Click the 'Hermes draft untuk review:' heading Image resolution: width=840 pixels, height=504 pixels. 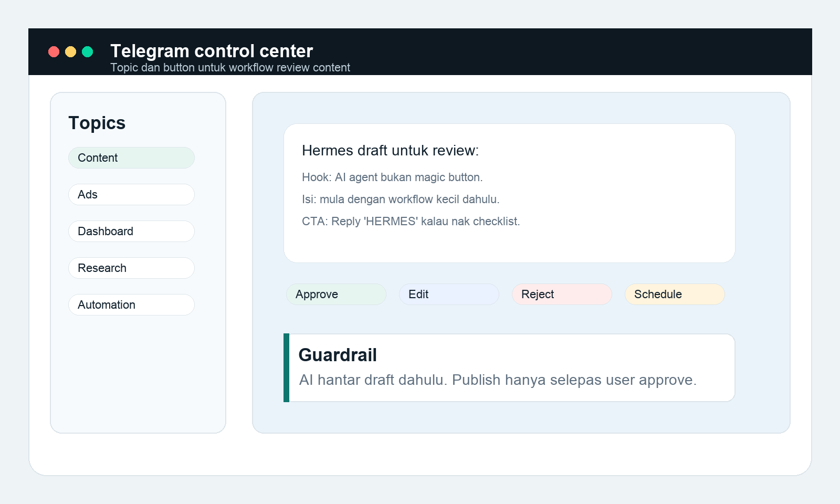tap(390, 151)
